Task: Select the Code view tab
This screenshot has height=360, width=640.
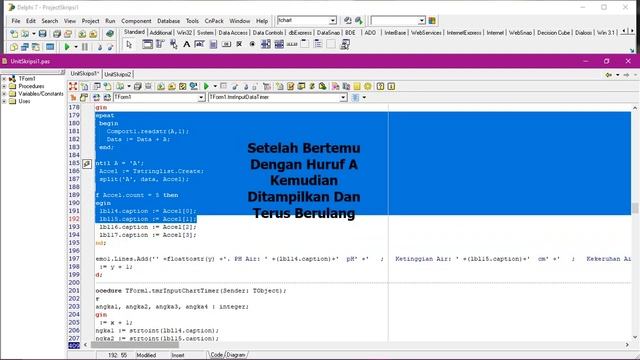Action: [x=216, y=355]
